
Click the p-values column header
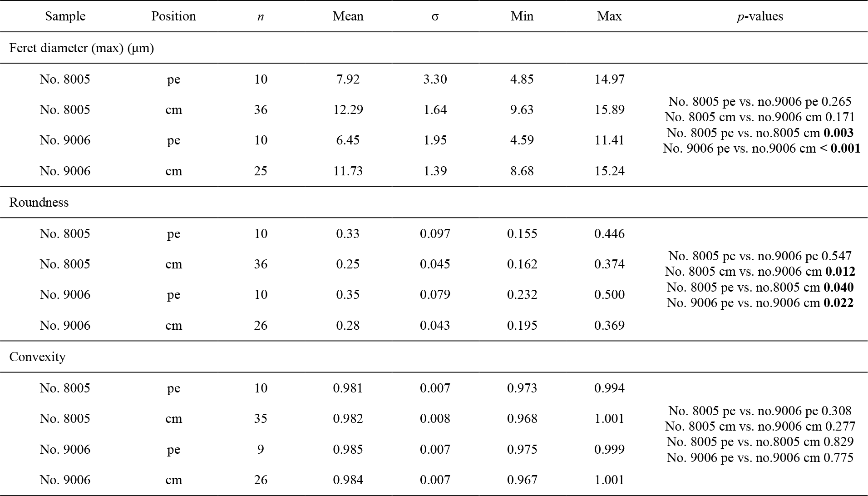coord(760,16)
